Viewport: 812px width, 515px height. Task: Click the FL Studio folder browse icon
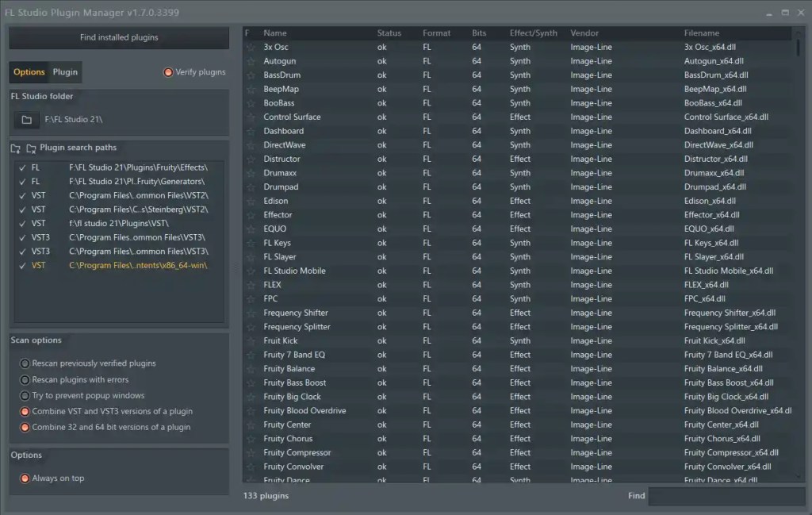[26, 120]
